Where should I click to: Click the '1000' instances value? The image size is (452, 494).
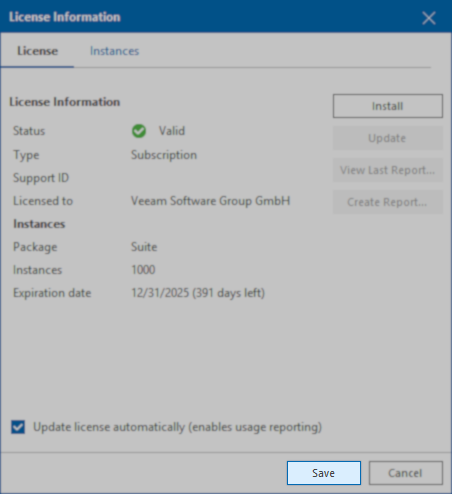point(143,270)
